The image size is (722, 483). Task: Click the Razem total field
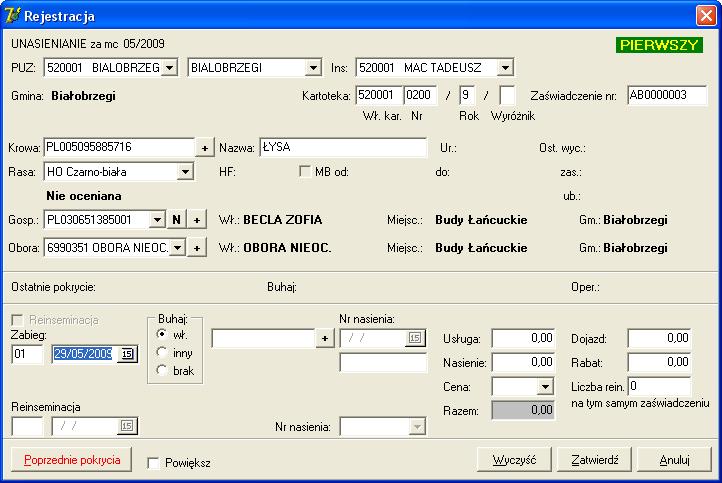click(523, 410)
